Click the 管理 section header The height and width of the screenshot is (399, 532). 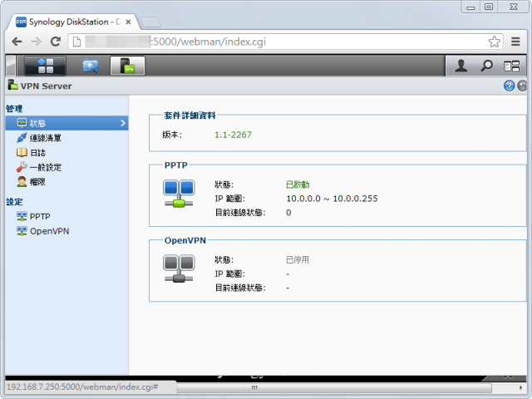point(14,109)
